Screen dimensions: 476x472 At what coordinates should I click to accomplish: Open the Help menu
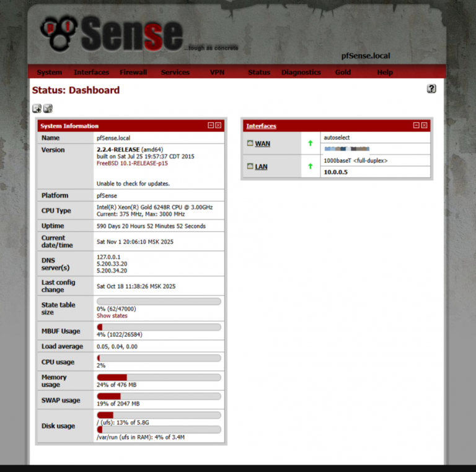[x=385, y=72]
